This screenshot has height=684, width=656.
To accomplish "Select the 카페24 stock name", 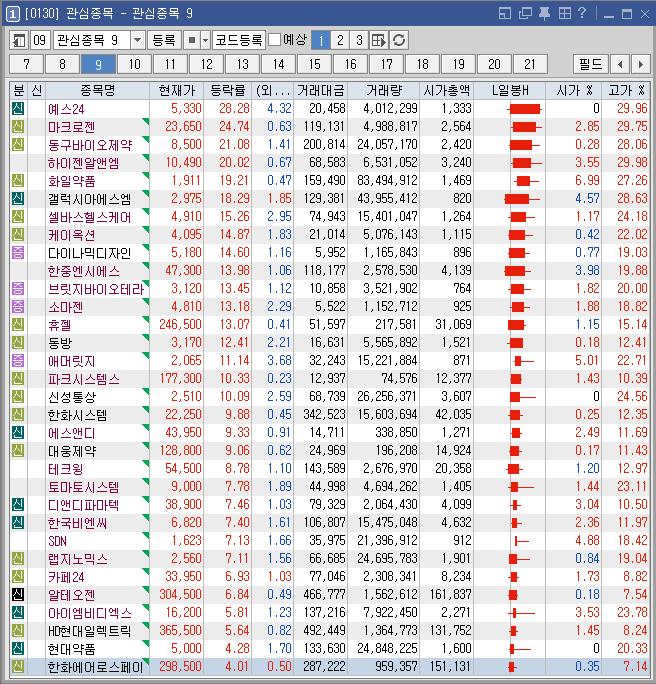I will pyautogui.click(x=66, y=577).
